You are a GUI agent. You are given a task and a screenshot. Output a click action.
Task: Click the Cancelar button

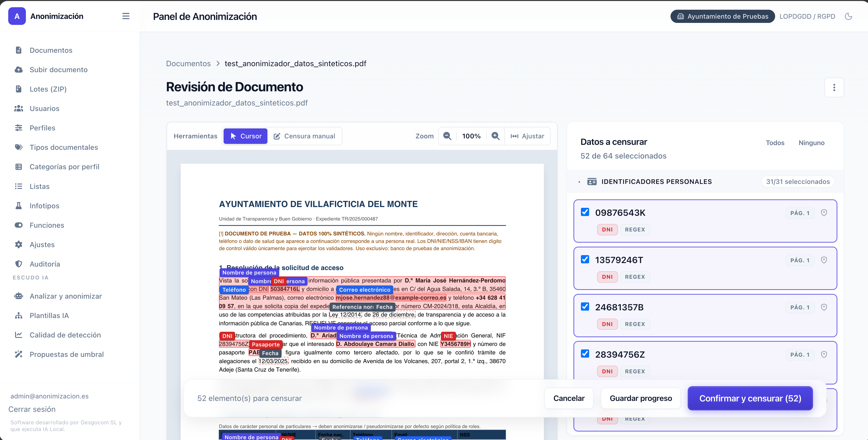coord(569,398)
